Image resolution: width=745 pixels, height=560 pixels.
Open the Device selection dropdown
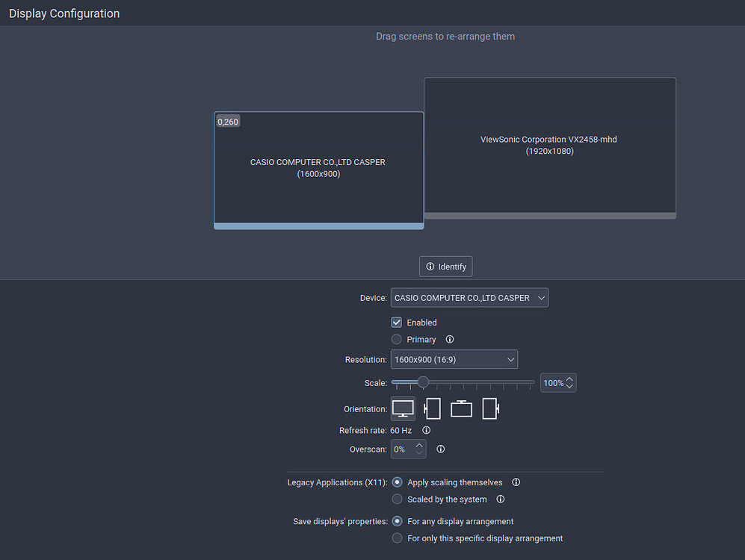coord(469,297)
